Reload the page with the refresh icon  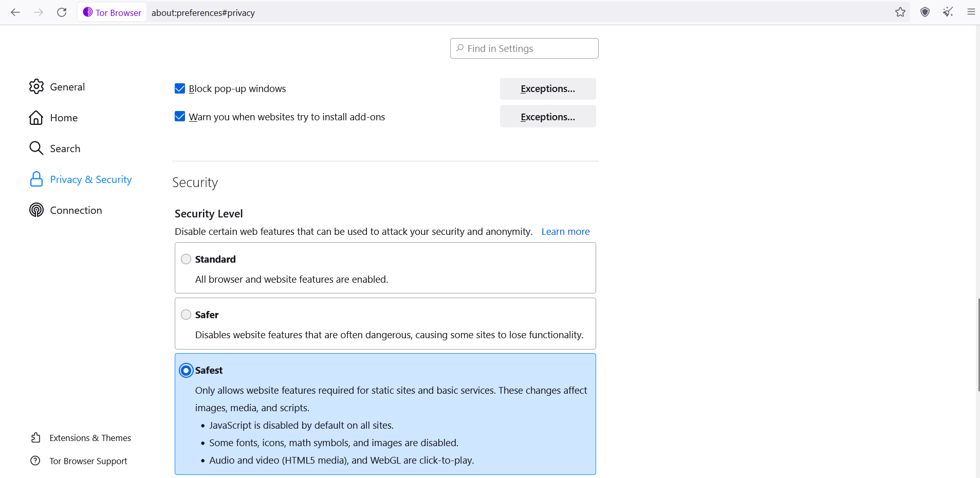tap(62, 12)
